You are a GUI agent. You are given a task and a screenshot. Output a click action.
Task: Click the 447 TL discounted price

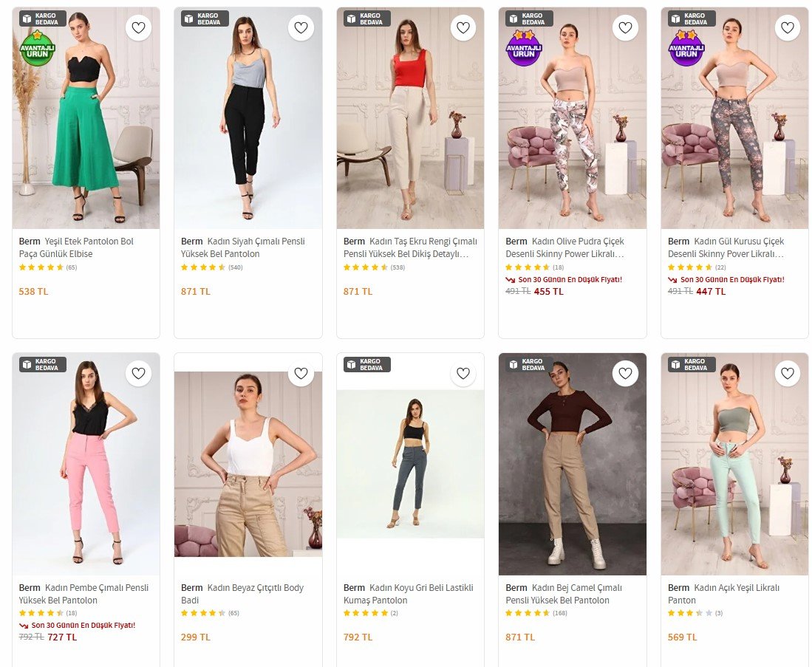pos(711,291)
